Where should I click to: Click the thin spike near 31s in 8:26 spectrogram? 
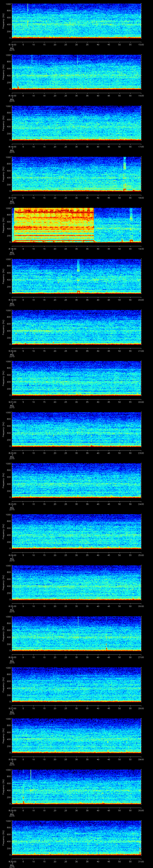click(x=78, y=622)
